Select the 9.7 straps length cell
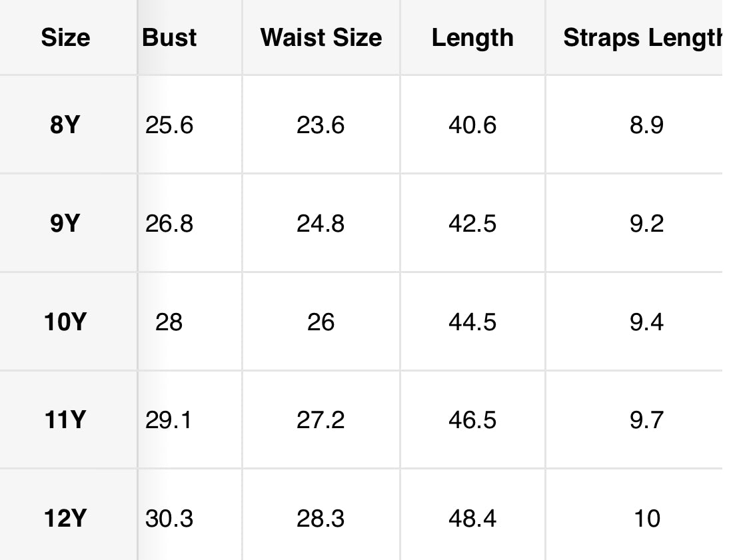This screenshot has height=560, width=737. pos(647,420)
